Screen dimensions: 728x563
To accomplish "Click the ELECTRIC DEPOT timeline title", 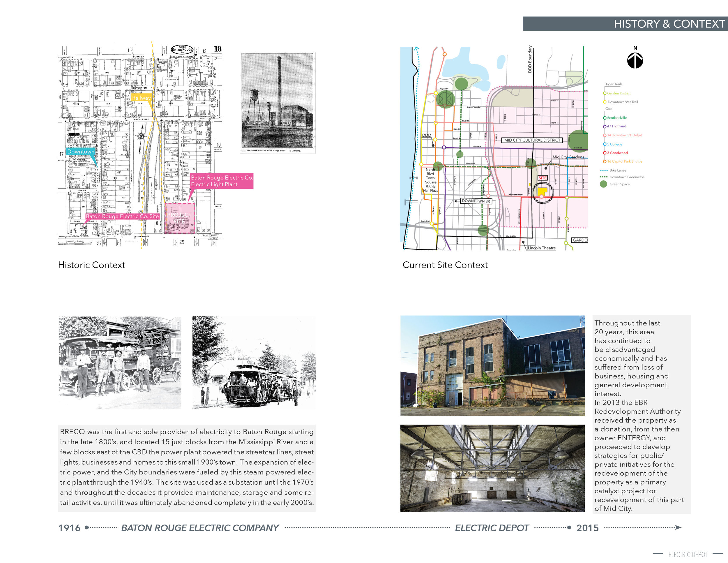I will pyautogui.click(x=492, y=528).
